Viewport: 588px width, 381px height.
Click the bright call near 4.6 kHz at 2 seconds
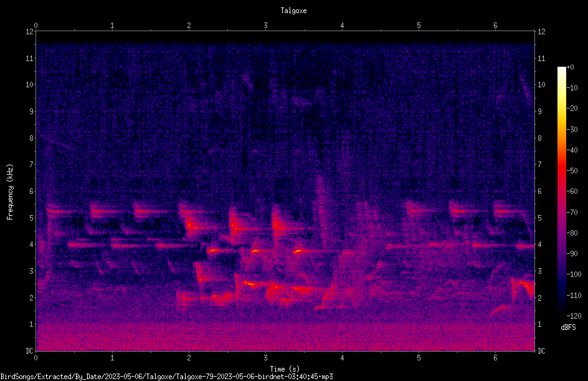(x=193, y=227)
